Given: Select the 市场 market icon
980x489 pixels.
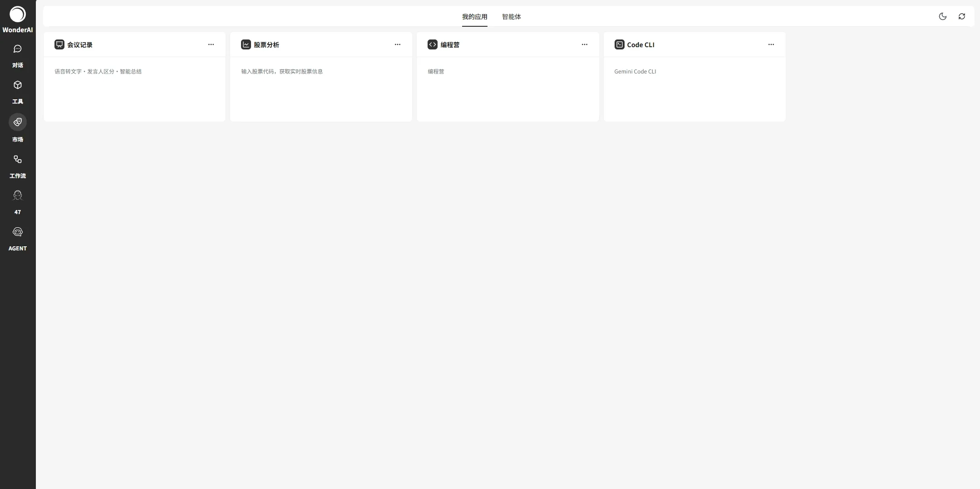Looking at the screenshot, I should coord(17,122).
